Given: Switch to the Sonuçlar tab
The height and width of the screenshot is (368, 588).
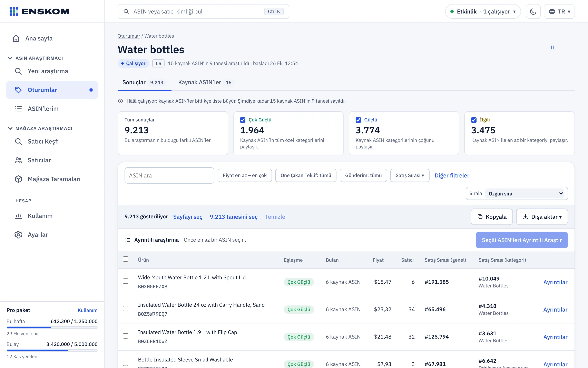Looking at the screenshot, I should pyautogui.click(x=144, y=83).
